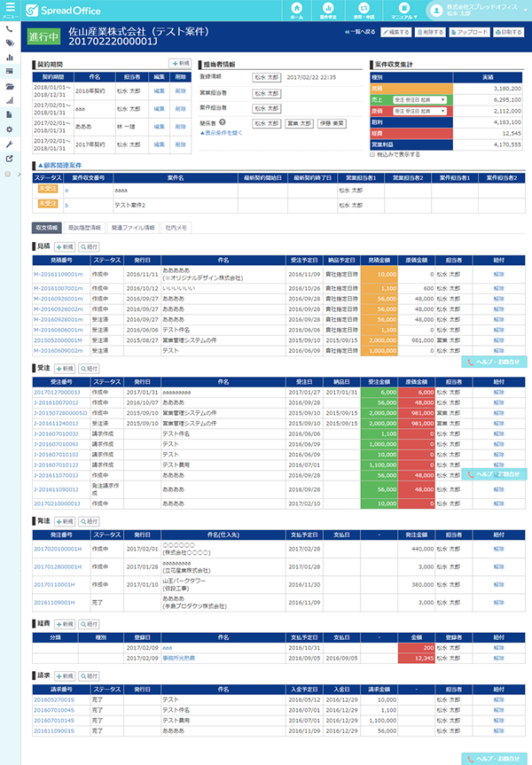Click the external link icon in sidebar
The height and width of the screenshot is (765, 532).
10,159
